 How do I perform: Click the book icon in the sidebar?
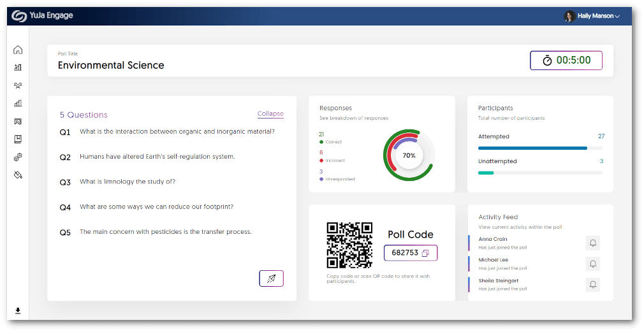tap(18, 139)
